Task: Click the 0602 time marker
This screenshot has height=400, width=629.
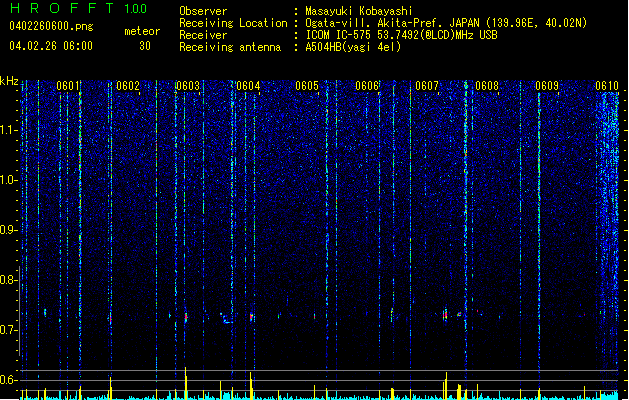Action: tap(128, 86)
